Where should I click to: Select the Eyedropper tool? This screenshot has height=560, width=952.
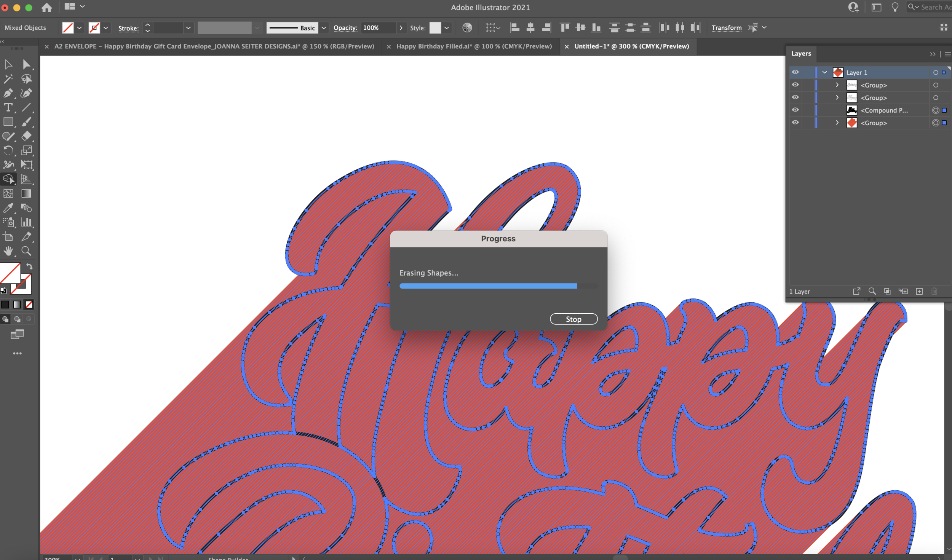pyautogui.click(x=8, y=208)
